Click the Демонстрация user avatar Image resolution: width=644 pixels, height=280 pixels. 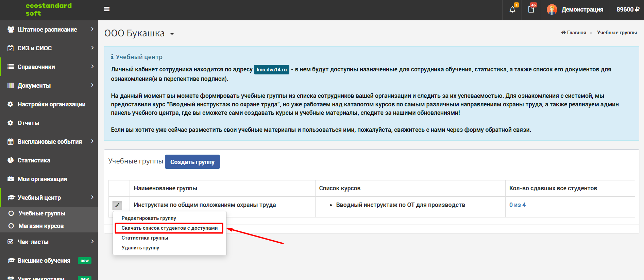[x=552, y=10]
